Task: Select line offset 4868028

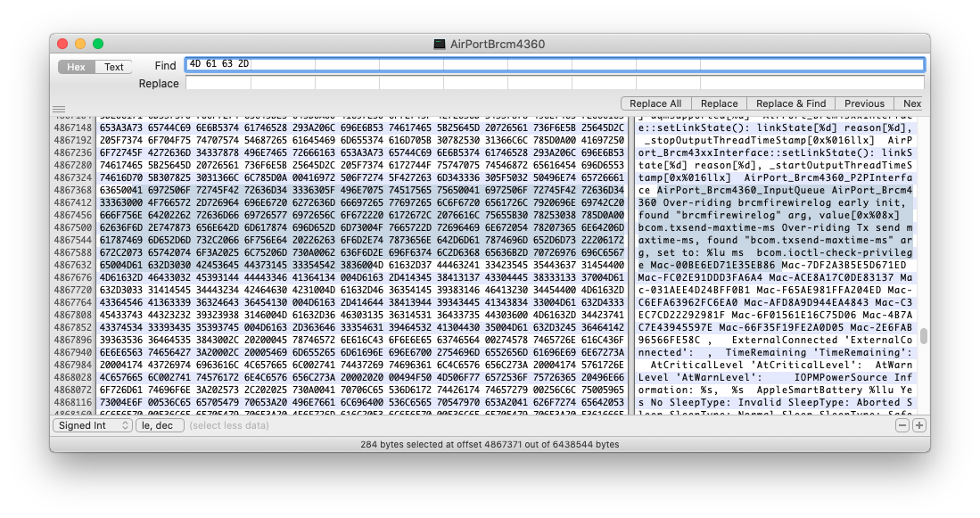Action: tap(72, 377)
